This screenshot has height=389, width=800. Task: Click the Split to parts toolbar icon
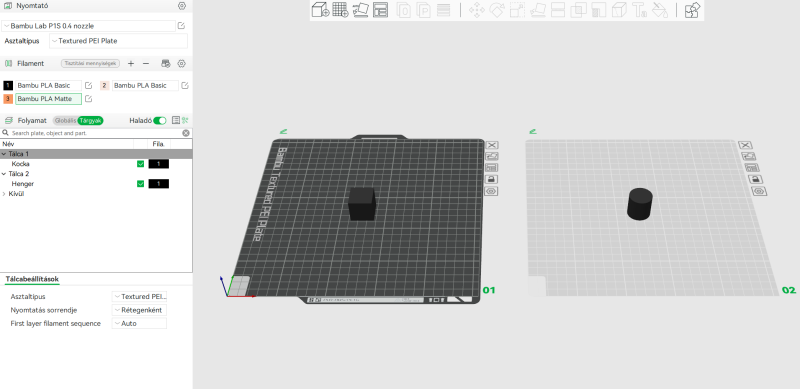click(423, 10)
